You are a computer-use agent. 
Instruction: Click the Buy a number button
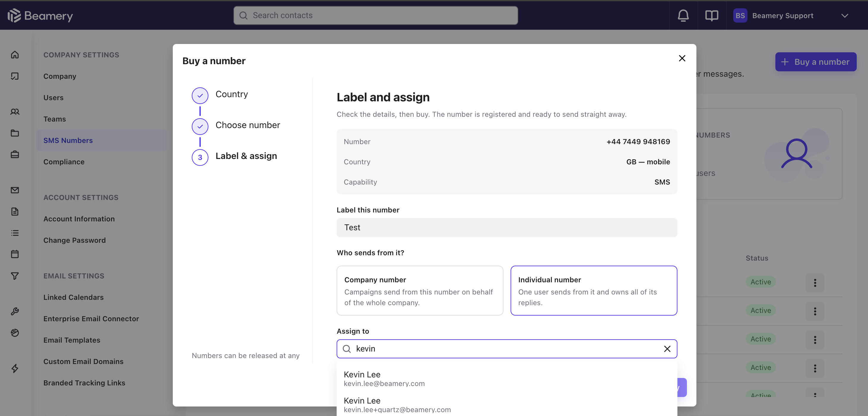(816, 62)
